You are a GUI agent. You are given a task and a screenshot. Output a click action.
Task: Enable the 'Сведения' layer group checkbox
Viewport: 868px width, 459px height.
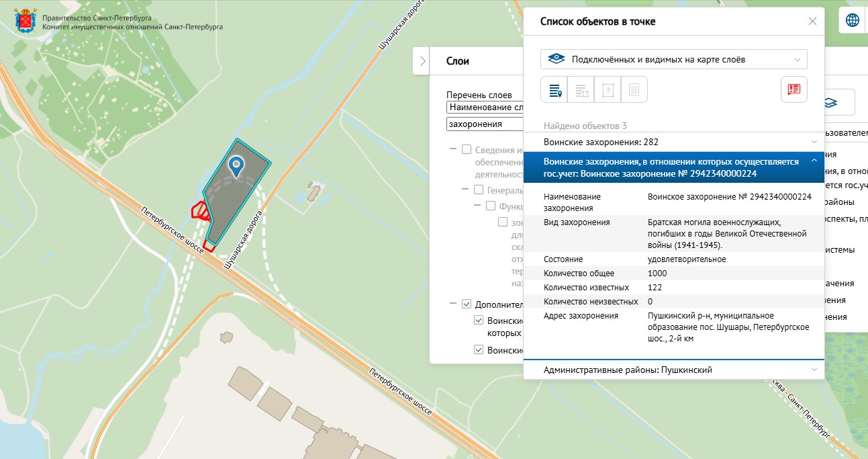(x=467, y=149)
